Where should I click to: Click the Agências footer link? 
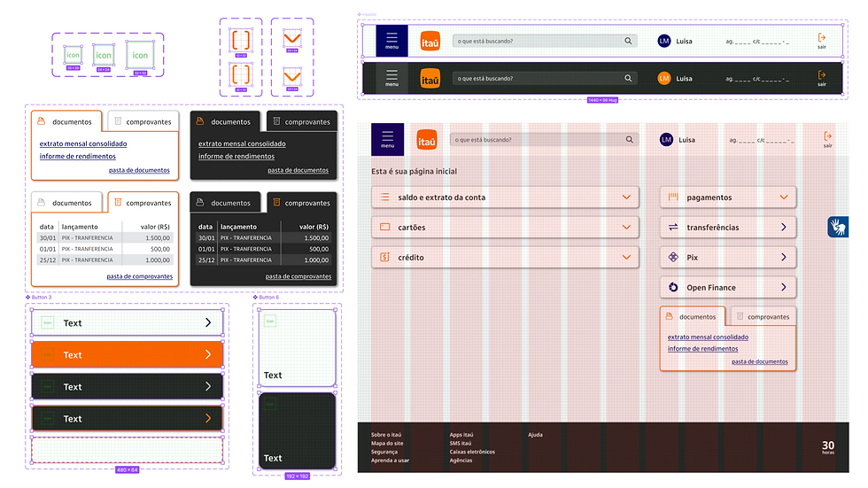(x=461, y=460)
